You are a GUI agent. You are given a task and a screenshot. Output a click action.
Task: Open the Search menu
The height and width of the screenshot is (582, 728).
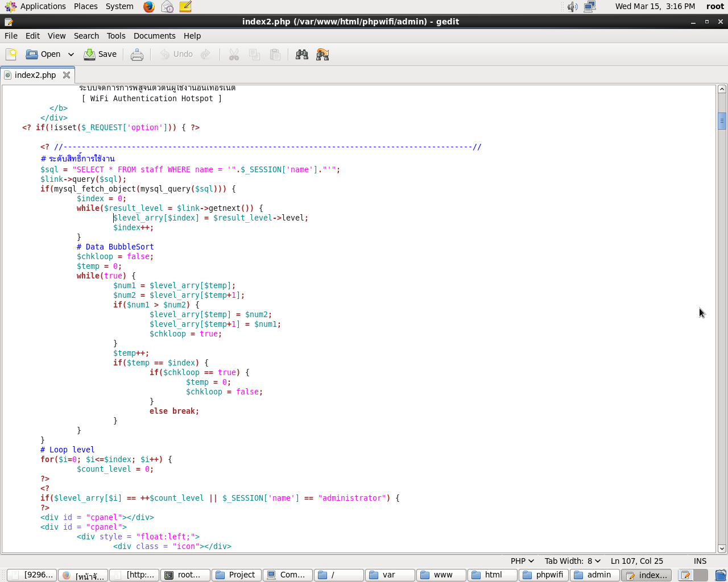[x=86, y=35]
